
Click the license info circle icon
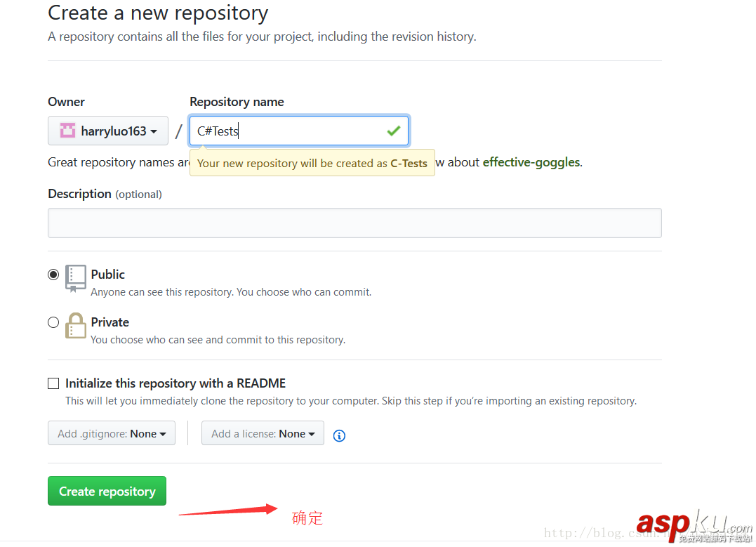click(339, 435)
